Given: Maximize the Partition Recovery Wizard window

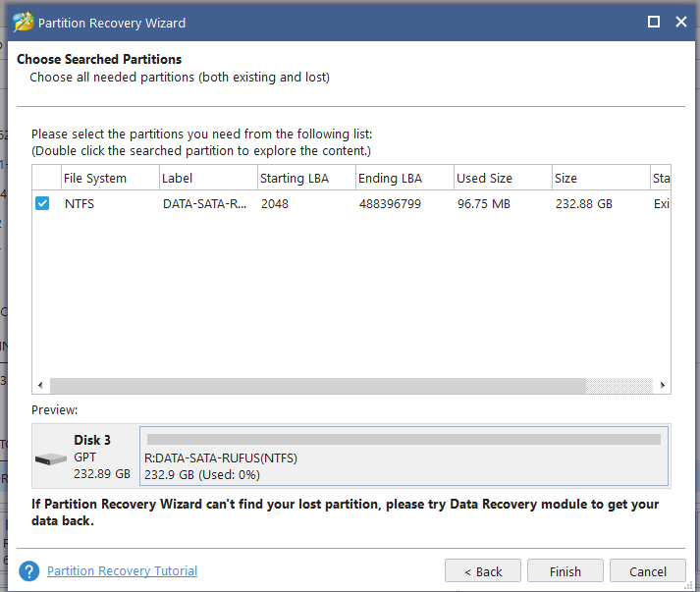Looking at the screenshot, I should click(654, 22).
